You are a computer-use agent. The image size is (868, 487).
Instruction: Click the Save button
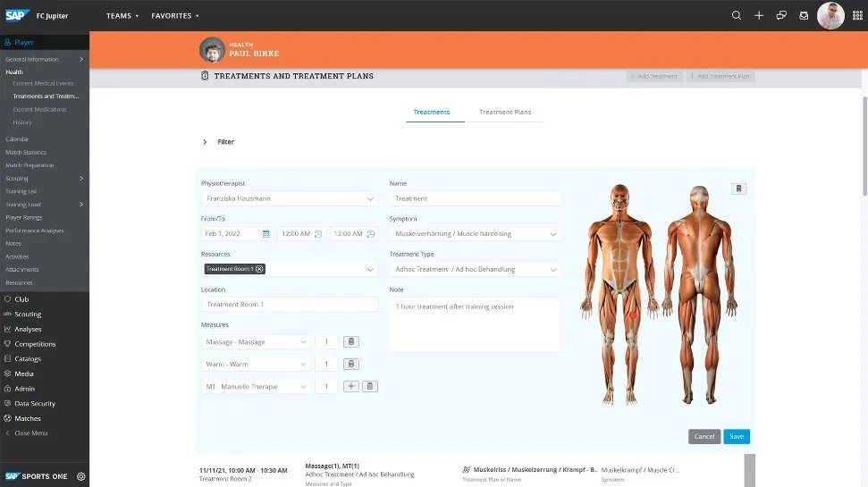pyautogui.click(x=737, y=437)
